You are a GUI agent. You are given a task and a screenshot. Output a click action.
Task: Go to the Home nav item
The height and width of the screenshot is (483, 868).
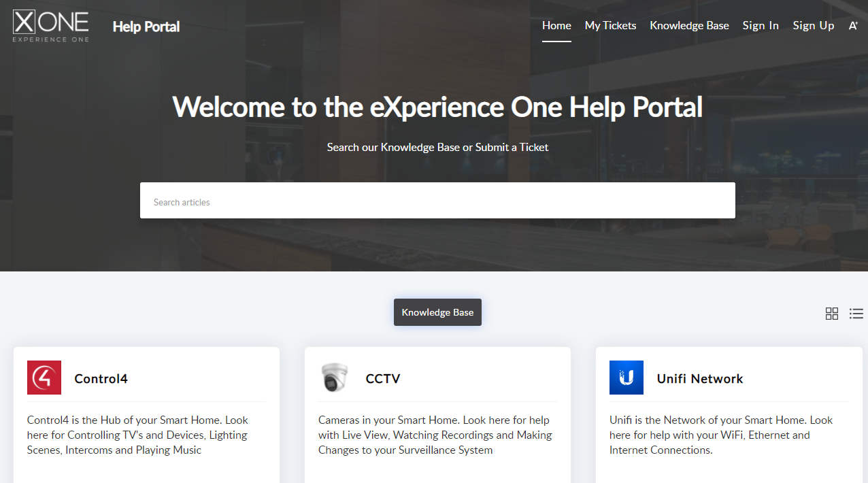coord(556,26)
